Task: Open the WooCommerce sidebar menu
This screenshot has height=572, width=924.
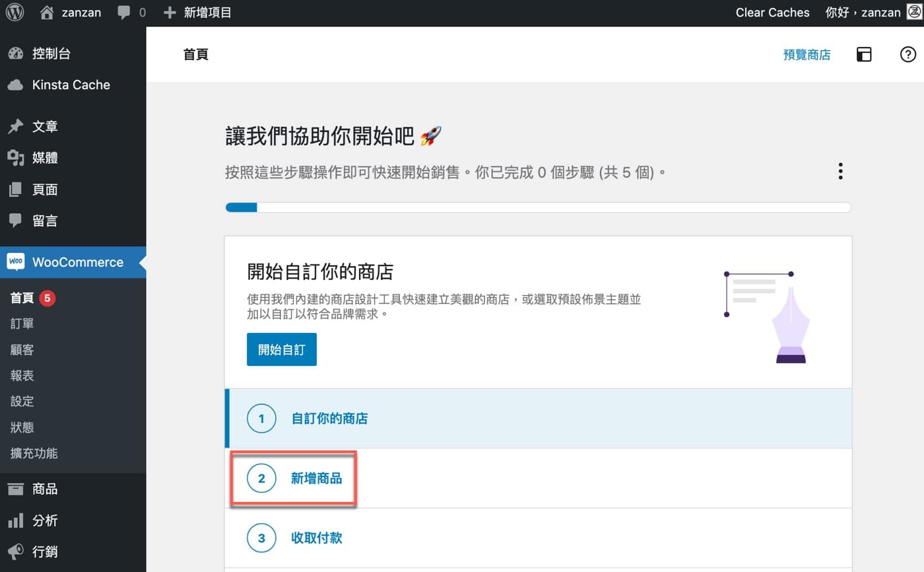Action: point(73,262)
